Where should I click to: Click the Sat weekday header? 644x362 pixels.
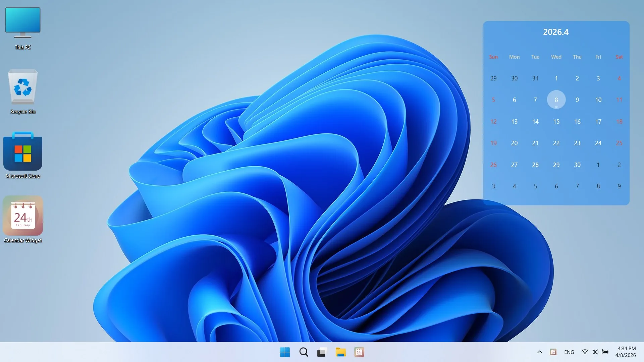click(619, 57)
